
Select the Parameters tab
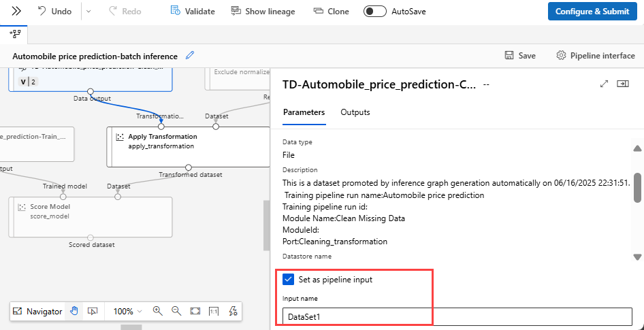coord(304,112)
